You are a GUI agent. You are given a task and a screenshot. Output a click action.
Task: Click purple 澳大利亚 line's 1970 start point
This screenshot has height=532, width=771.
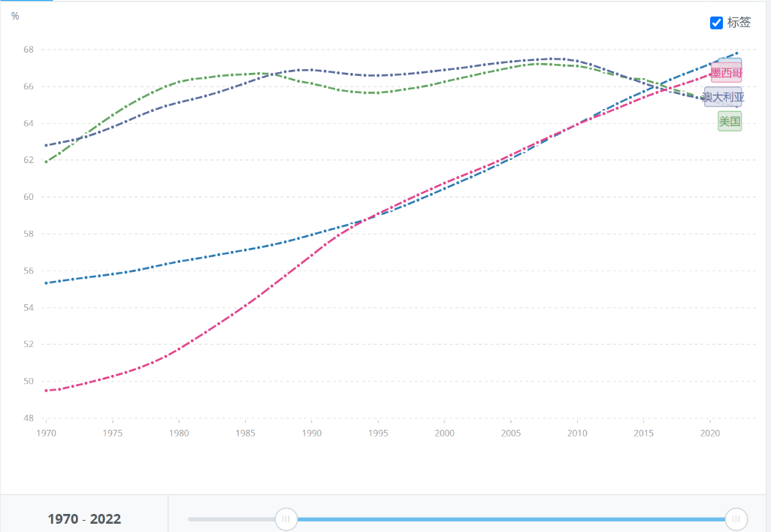pos(47,145)
